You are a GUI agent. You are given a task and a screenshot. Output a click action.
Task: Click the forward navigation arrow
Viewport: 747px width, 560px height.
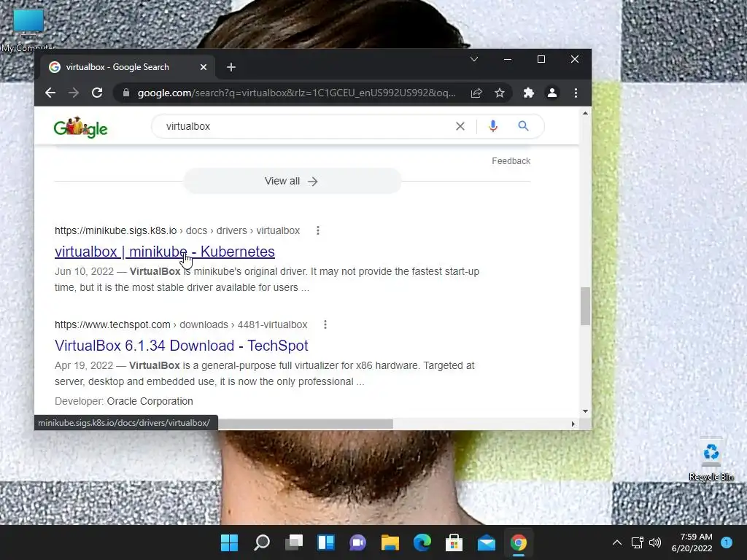coord(74,93)
